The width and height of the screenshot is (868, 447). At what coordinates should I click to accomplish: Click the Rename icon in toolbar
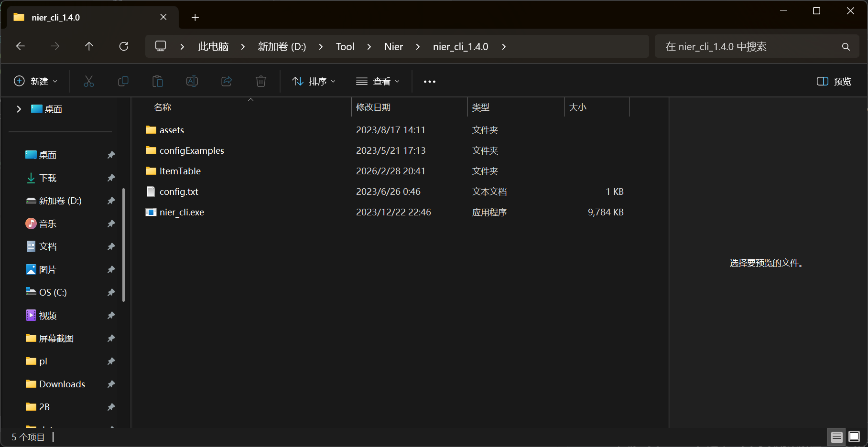pos(192,81)
